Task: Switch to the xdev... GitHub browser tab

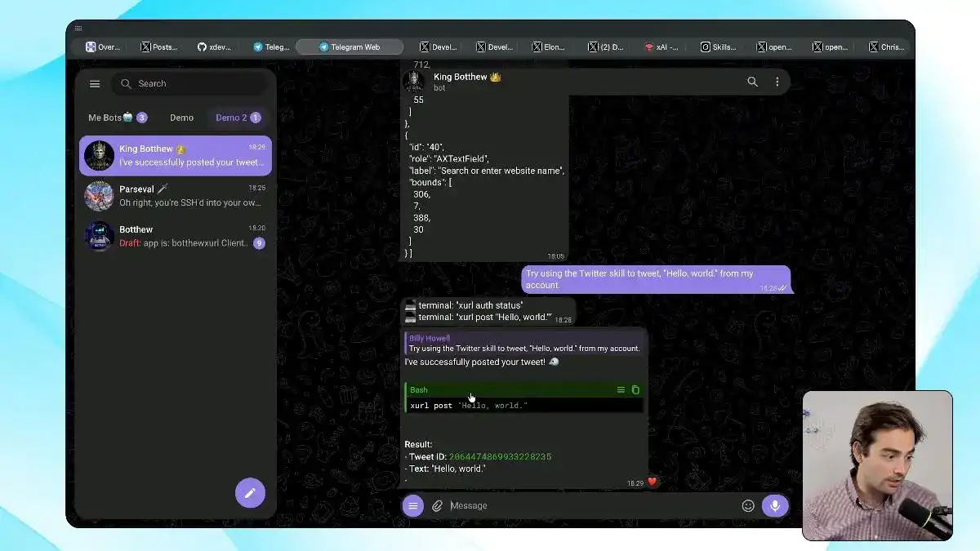Action: point(215,47)
